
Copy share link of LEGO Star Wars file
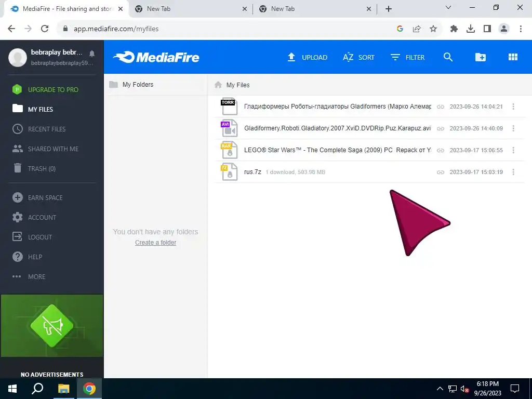[441, 150]
